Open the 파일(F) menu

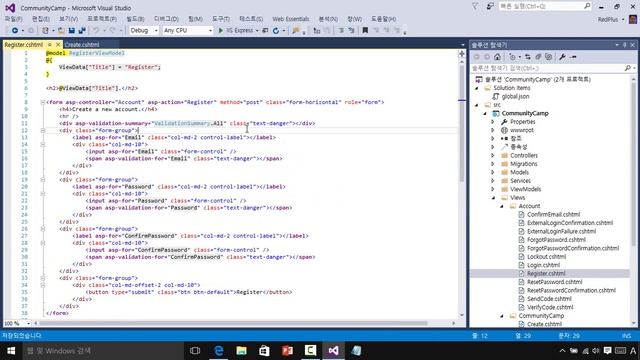13,19
